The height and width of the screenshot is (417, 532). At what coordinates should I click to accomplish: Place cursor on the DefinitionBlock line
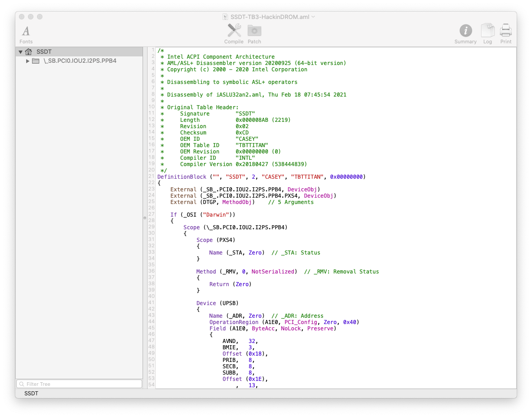261,177
